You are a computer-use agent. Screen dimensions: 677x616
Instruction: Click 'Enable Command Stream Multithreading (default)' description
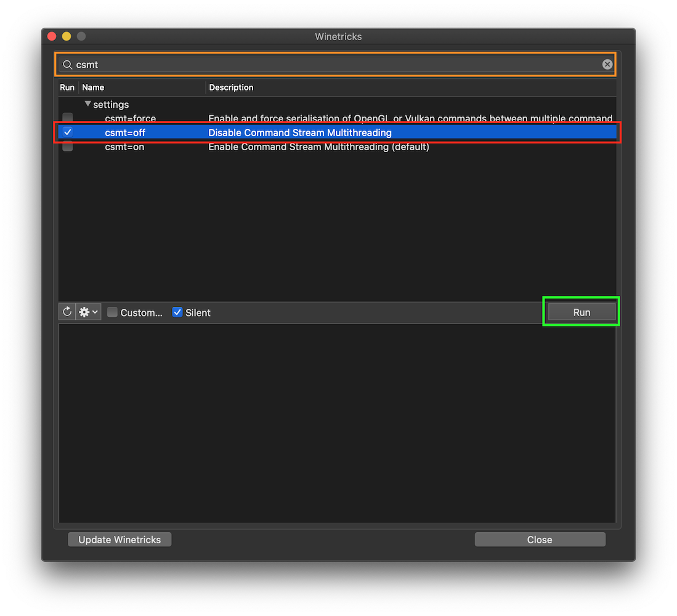[x=318, y=147]
